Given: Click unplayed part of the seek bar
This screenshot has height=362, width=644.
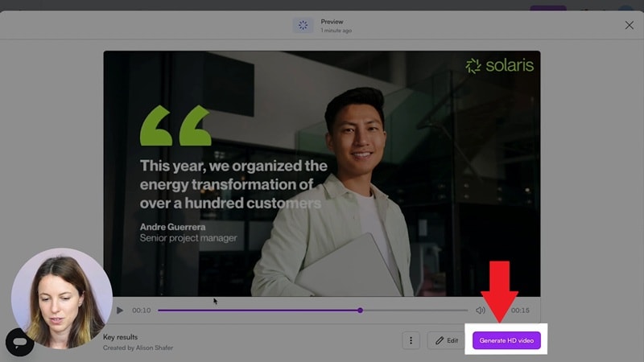Looking at the screenshot, I should (415, 311).
